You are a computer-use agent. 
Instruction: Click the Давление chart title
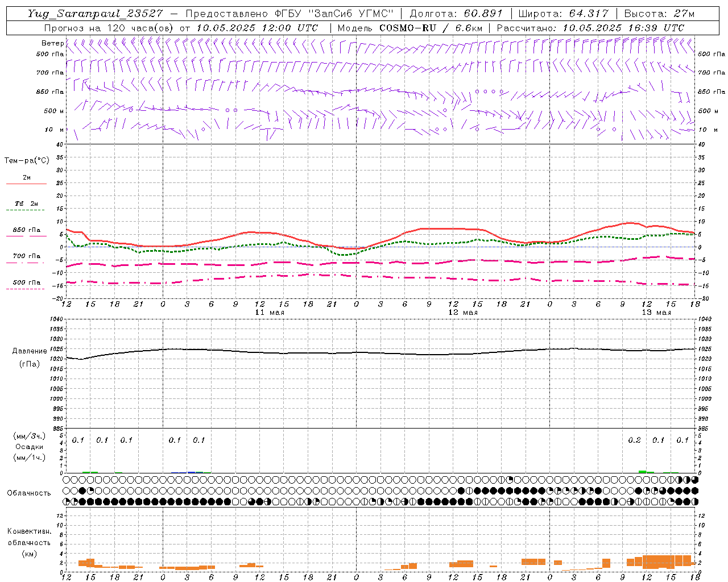[30, 351]
